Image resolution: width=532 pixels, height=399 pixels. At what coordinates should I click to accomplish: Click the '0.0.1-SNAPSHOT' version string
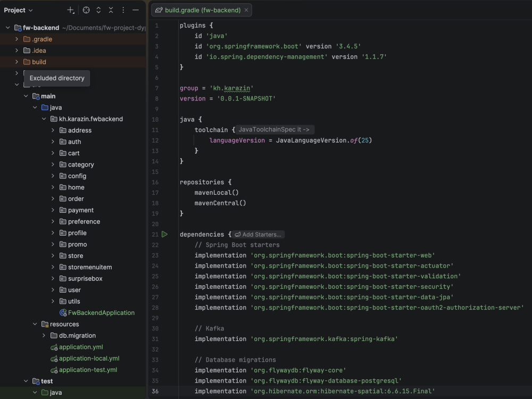[x=246, y=99]
